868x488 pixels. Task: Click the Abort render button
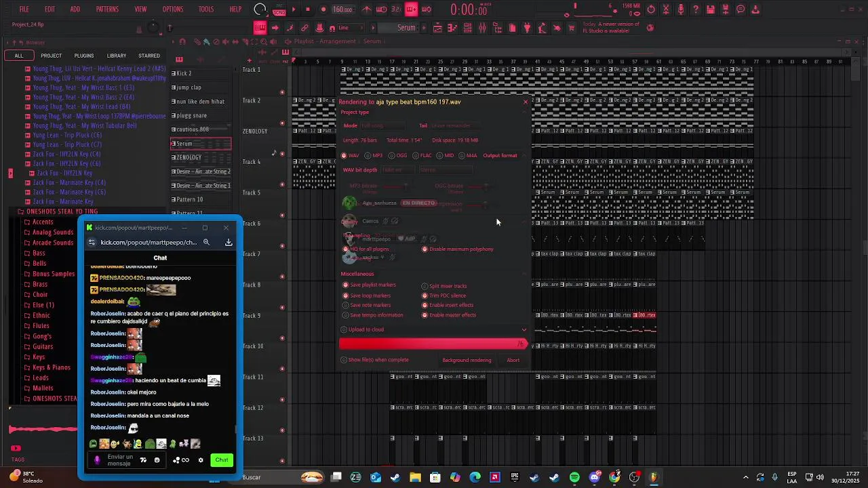513,360
